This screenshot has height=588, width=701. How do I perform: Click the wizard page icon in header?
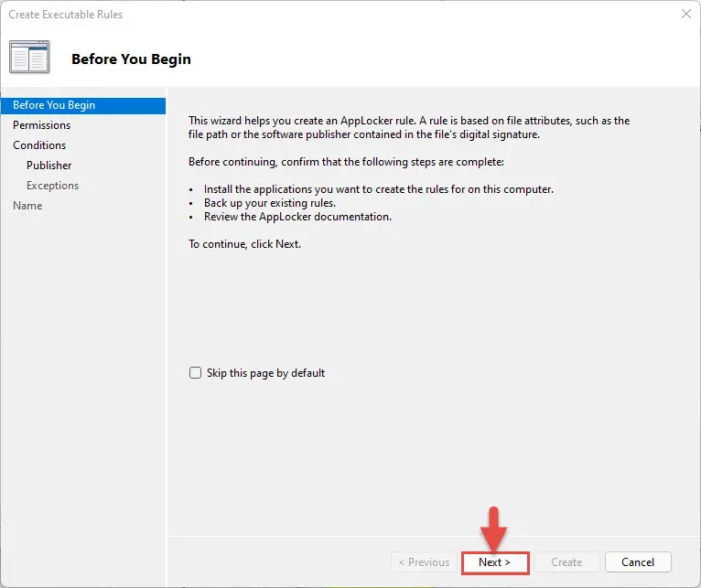click(29, 57)
